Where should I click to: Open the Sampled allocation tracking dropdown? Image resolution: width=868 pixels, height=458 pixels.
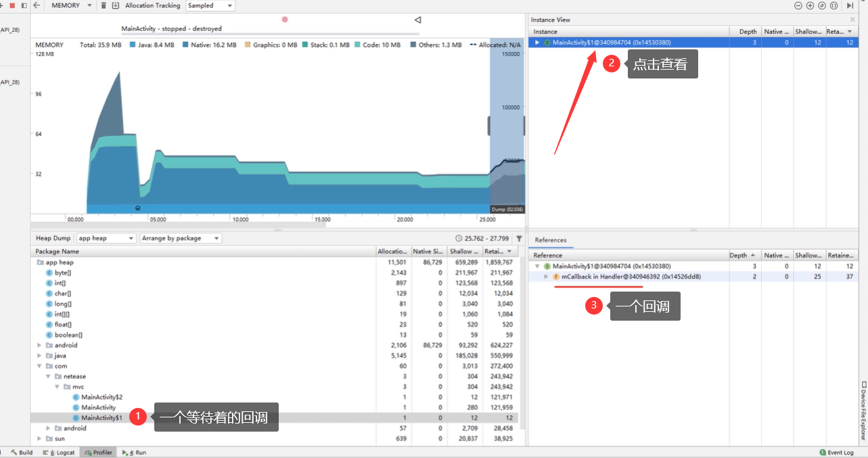210,5
